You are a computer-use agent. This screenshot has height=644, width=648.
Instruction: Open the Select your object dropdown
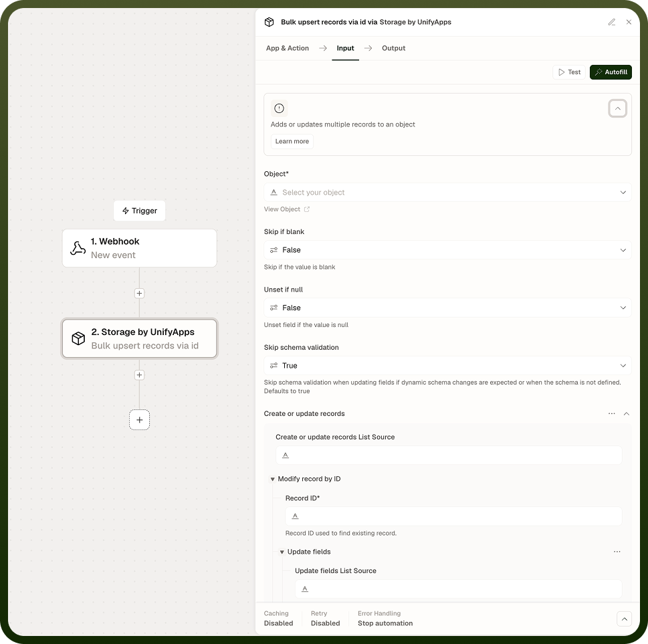pyautogui.click(x=447, y=193)
